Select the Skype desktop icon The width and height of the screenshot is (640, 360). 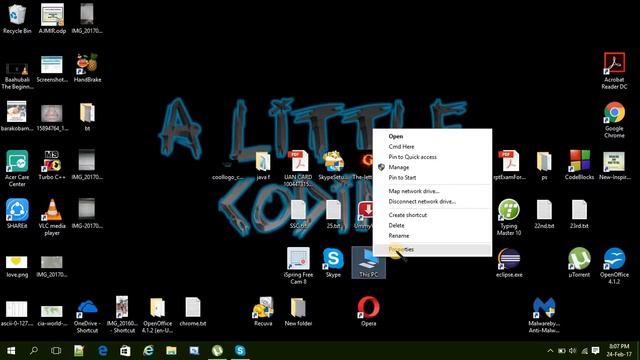pyautogui.click(x=333, y=262)
